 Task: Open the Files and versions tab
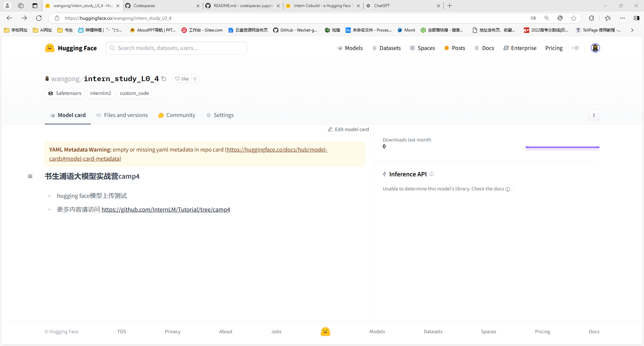pos(122,115)
